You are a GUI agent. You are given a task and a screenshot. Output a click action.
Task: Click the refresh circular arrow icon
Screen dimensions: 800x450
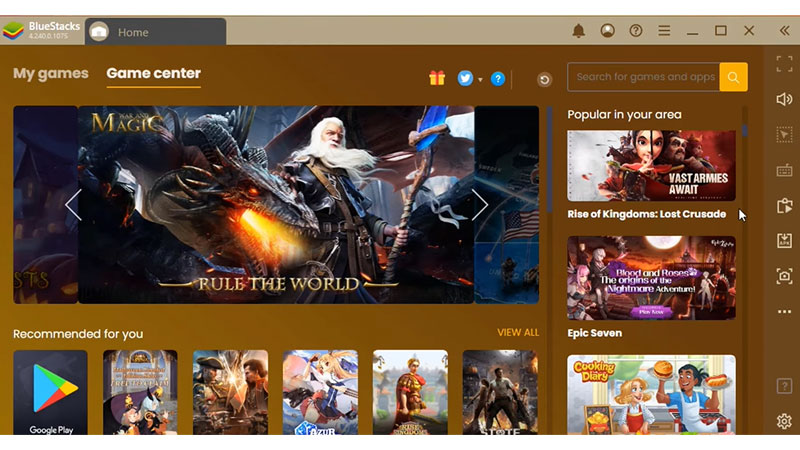tap(544, 80)
